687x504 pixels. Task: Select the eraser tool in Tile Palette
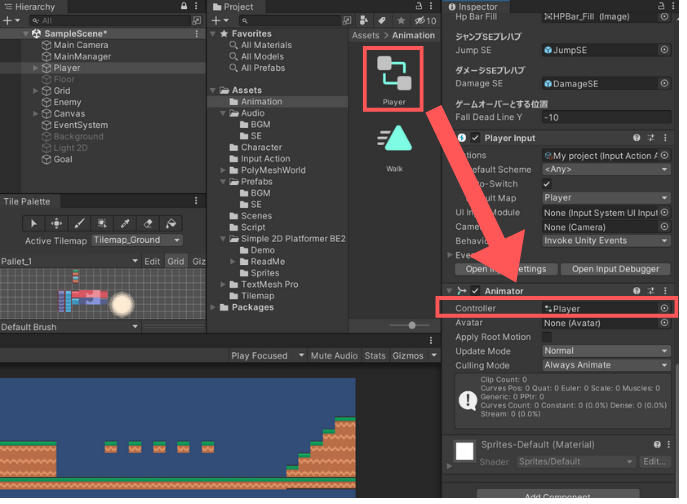click(149, 223)
